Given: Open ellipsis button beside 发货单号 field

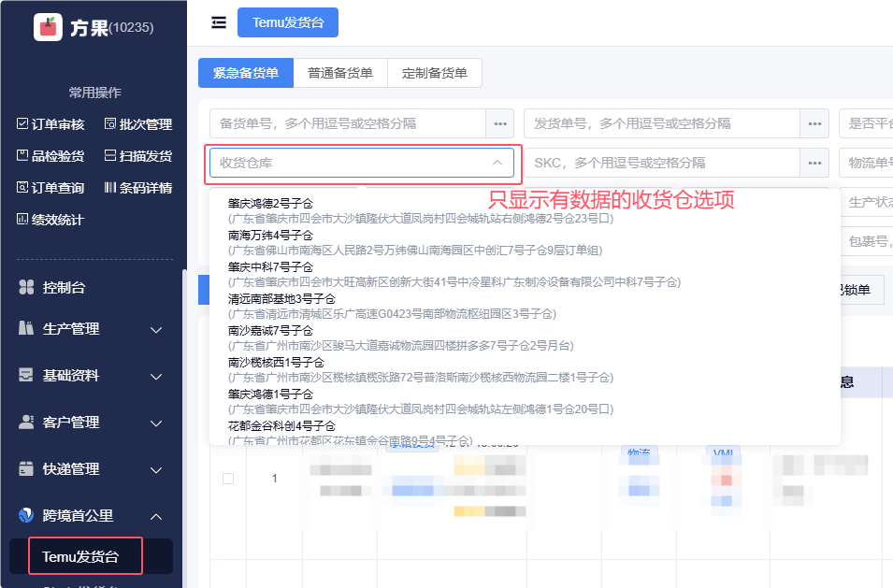Looking at the screenshot, I should 814,123.
